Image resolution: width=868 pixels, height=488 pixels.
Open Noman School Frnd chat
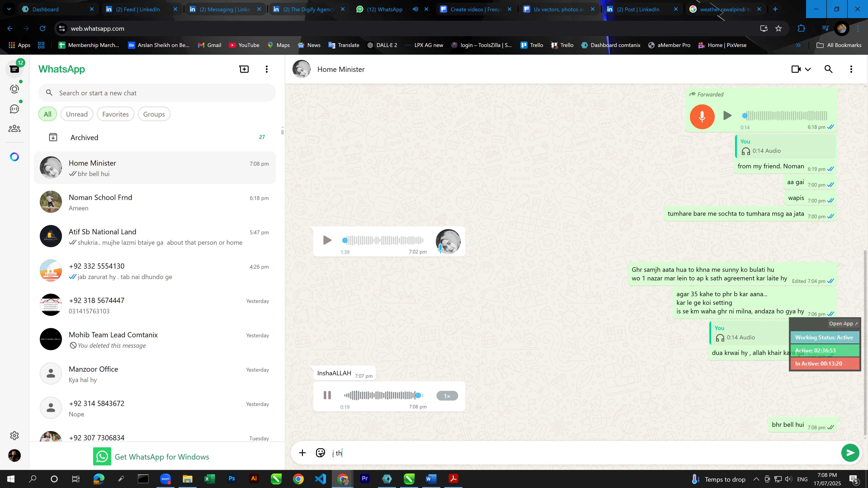[x=155, y=202]
